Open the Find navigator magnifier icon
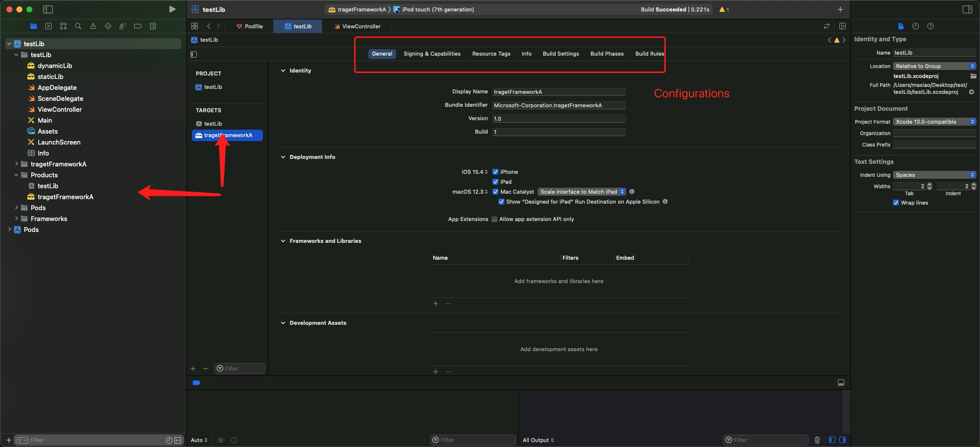Viewport: 980px width, 447px height. pos(78,26)
